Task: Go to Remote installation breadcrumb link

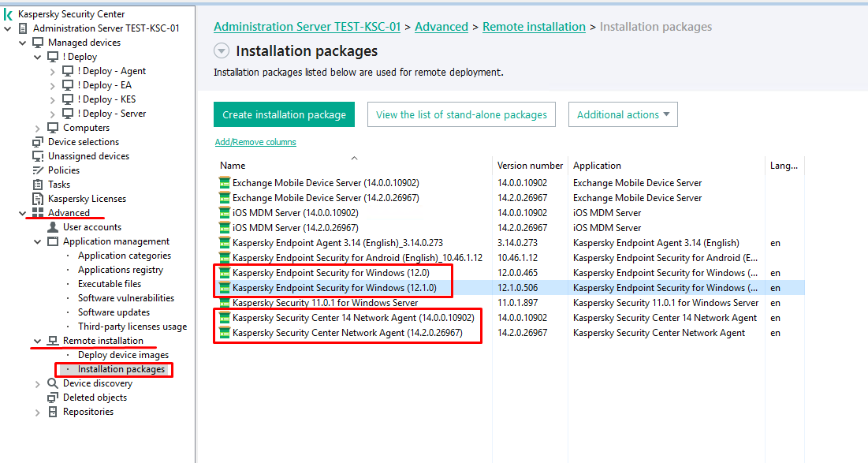Action: click(534, 27)
